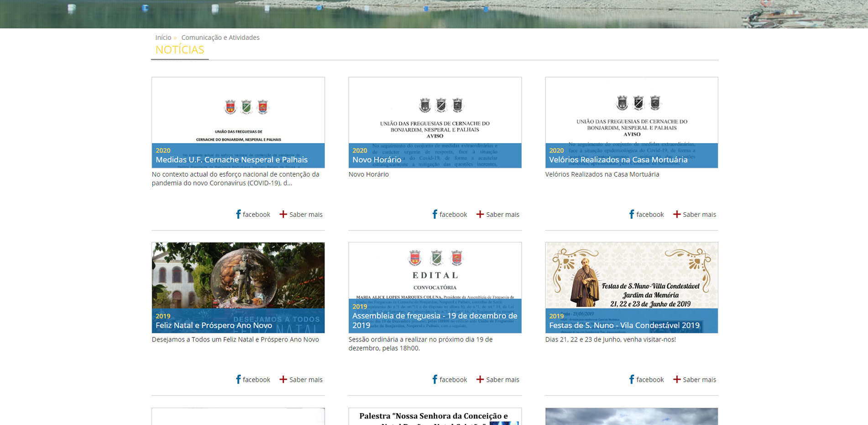This screenshot has width=868, height=425.
Task: Click the Novo Horário title overlay
Action: pos(377,160)
